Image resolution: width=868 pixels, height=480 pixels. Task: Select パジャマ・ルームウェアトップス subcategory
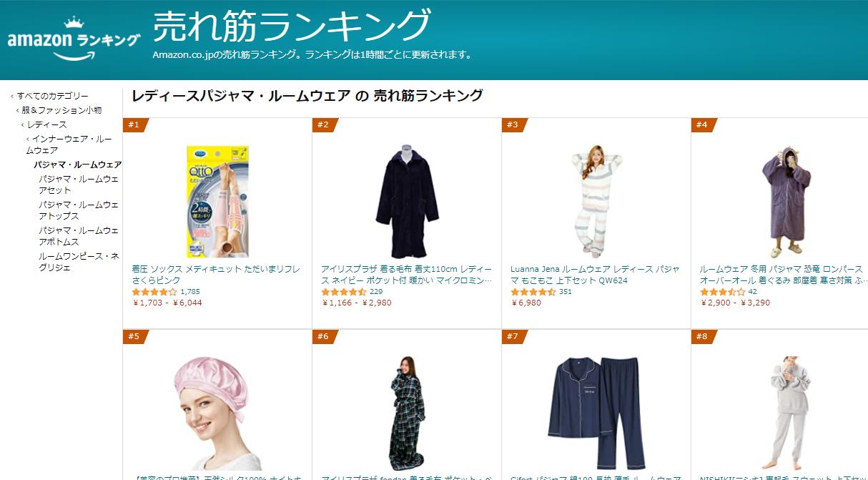(x=79, y=210)
